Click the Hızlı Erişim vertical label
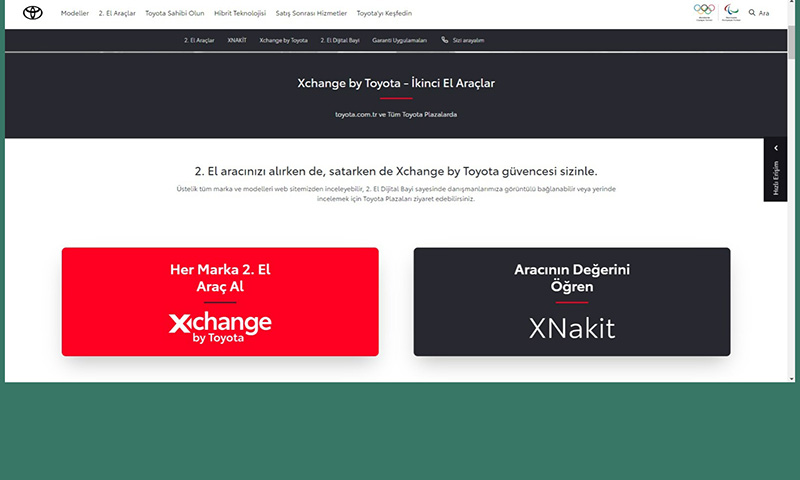This screenshot has width=800, height=480. pyautogui.click(x=776, y=178)
